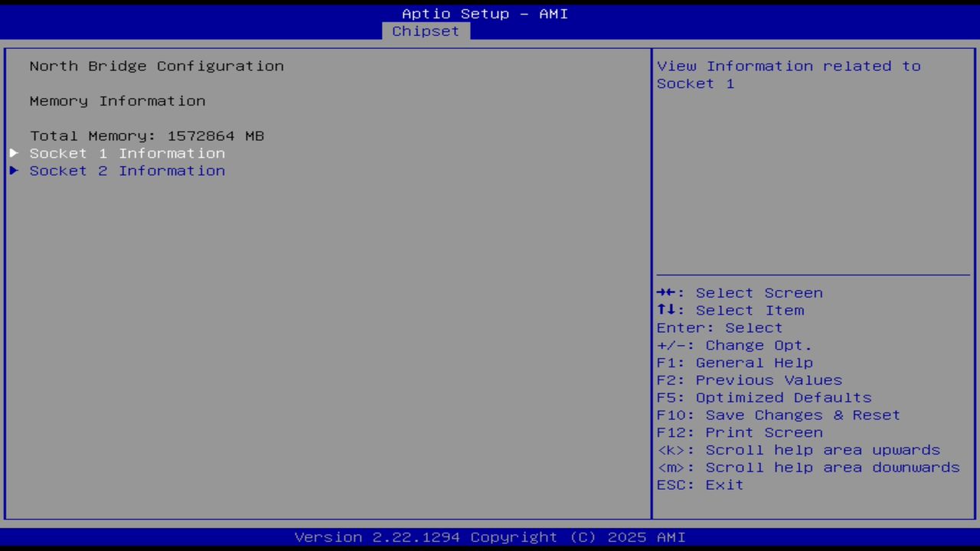Click the Socket 2 Information submenu arrow

tap(13, 171)
